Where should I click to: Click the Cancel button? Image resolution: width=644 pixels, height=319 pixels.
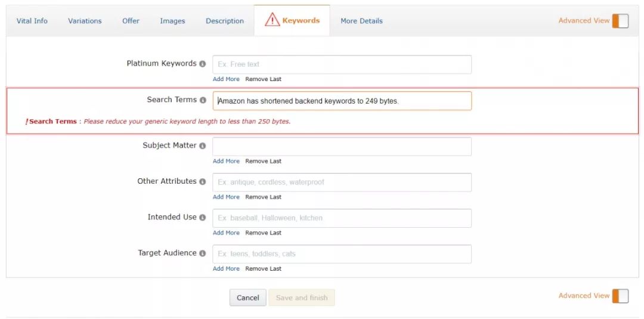(247, 298)
